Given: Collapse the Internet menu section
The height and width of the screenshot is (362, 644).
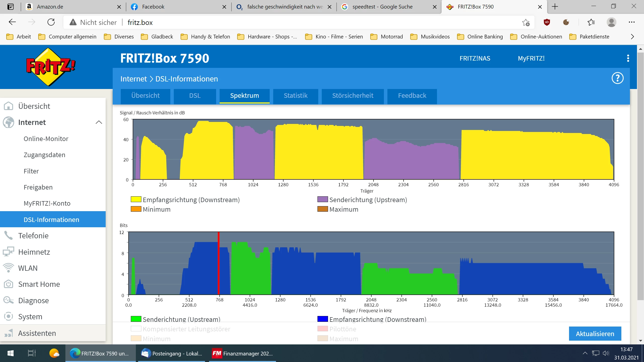Looking at the screenshot, I should click(99, 122).
